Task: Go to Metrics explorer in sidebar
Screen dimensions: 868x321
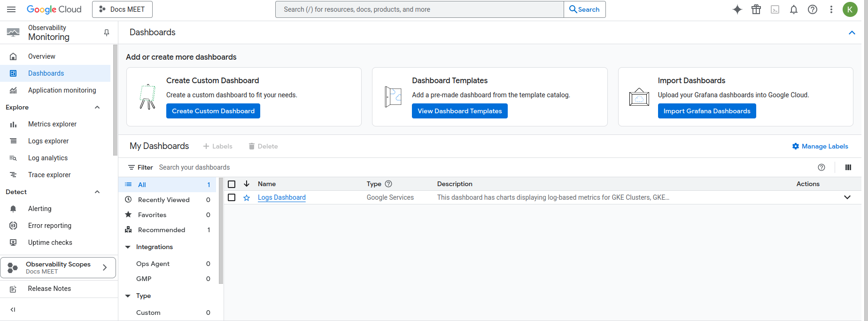Action: coord(52,124)
